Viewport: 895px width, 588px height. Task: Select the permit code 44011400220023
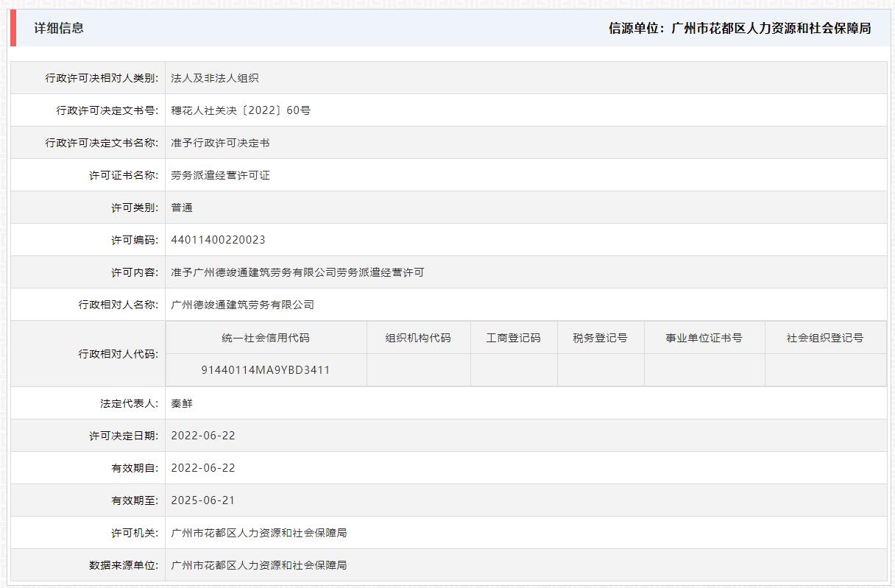tap(218, 240)
